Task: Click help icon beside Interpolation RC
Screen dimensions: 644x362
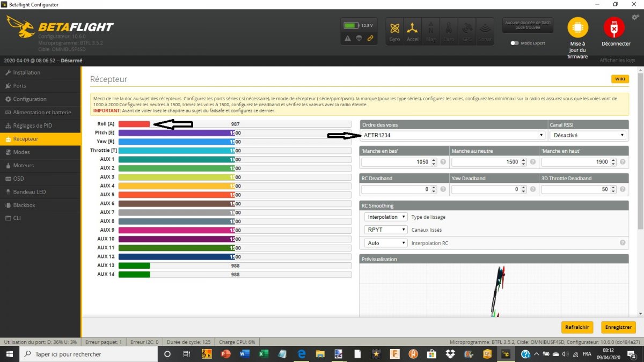Action: click(x=623, y=243)
